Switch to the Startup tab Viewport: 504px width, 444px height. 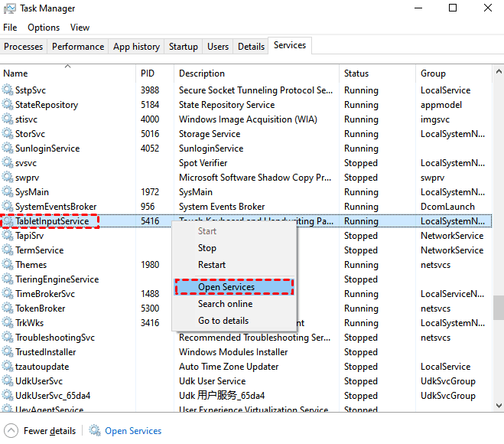pyautogui.click(x=183, y=47)
